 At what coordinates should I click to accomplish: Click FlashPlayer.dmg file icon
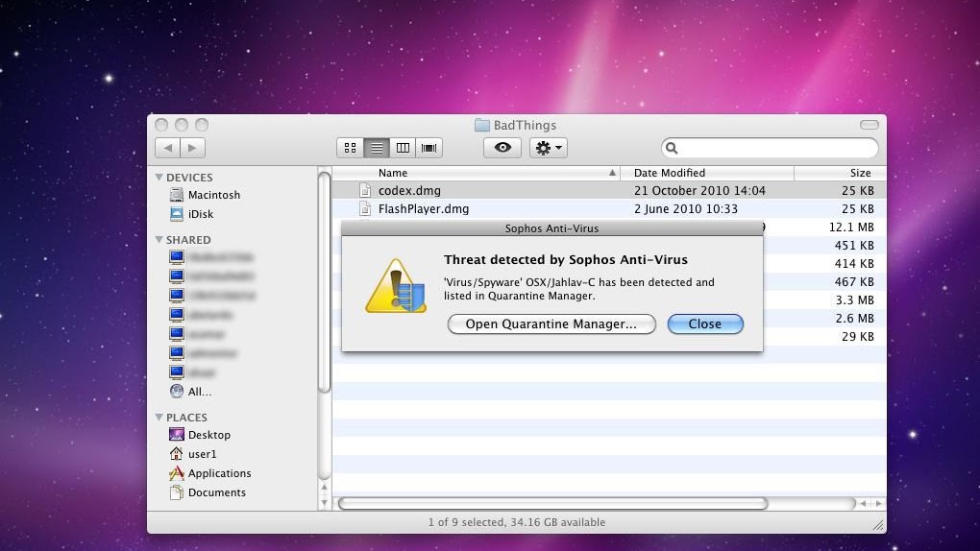tap(365, 208)
